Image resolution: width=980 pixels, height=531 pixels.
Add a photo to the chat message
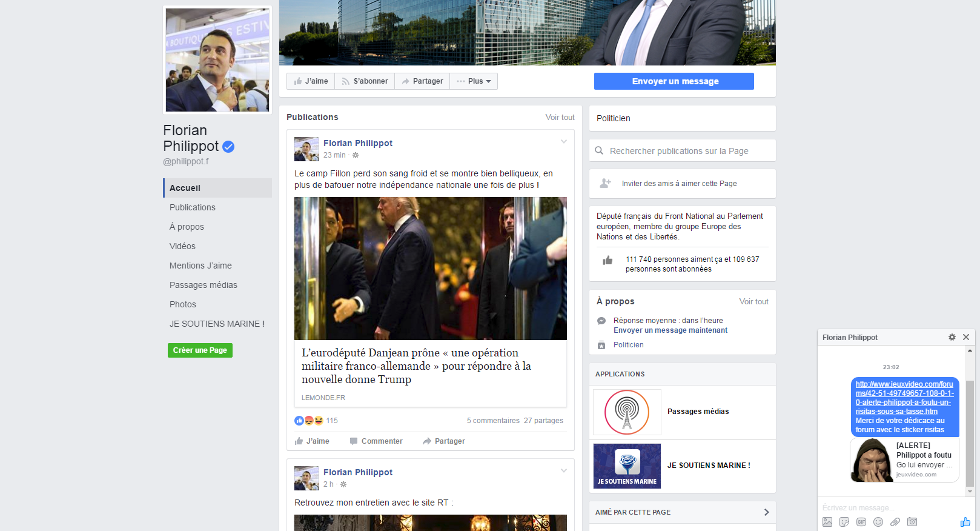(827, 522)
